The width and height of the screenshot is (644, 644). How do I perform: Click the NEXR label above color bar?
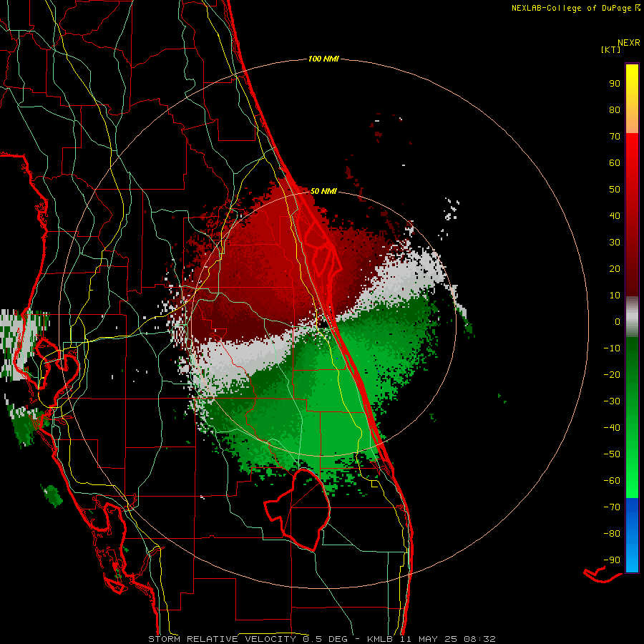(x=629, y=43)
